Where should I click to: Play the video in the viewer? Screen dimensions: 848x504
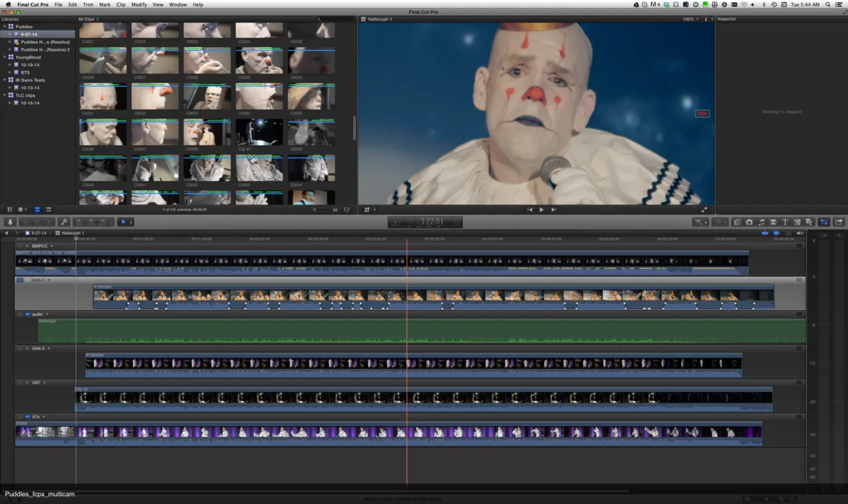coord(541,210)
